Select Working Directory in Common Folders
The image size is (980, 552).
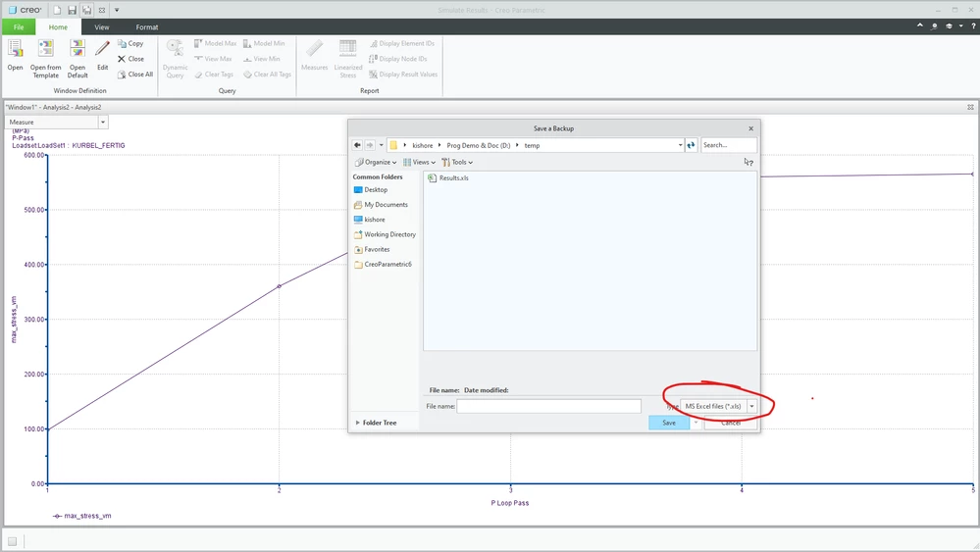tap(385, 234)
